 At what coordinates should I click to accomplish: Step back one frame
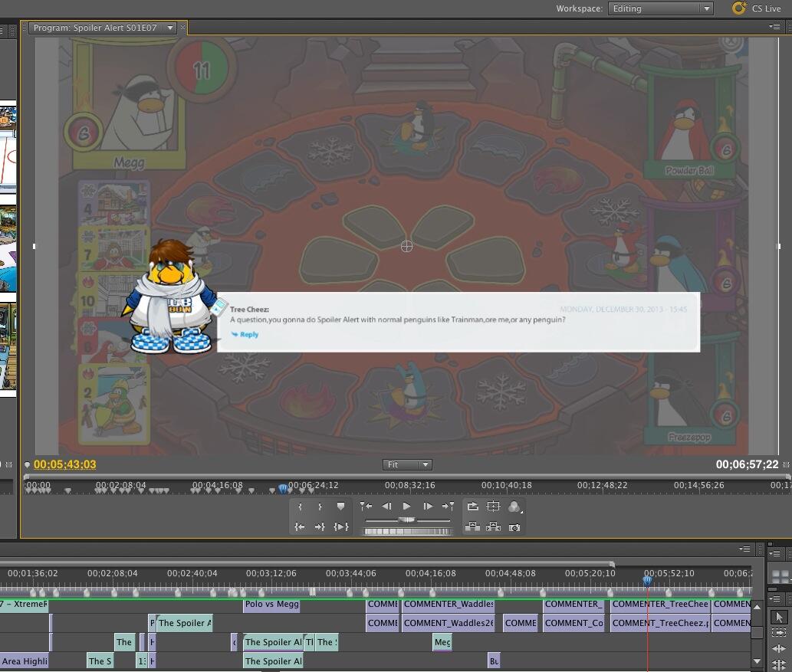tap(386, 506)
